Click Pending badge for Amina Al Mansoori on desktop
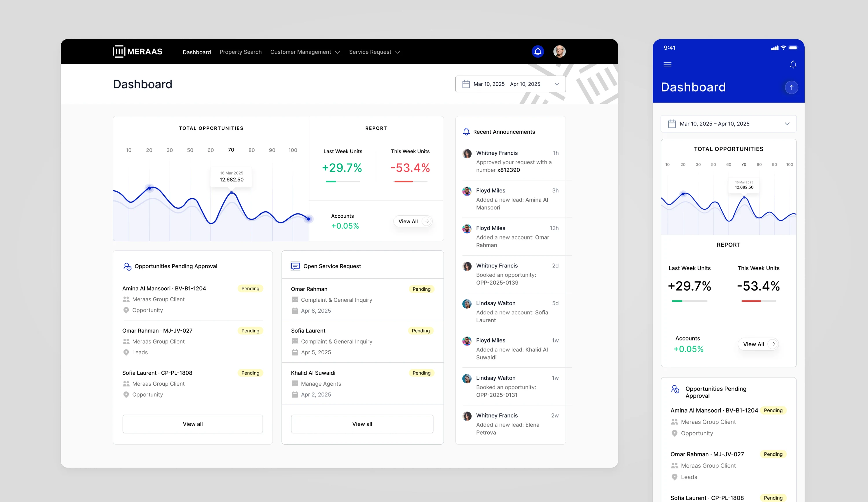 (x=250, y=288)
